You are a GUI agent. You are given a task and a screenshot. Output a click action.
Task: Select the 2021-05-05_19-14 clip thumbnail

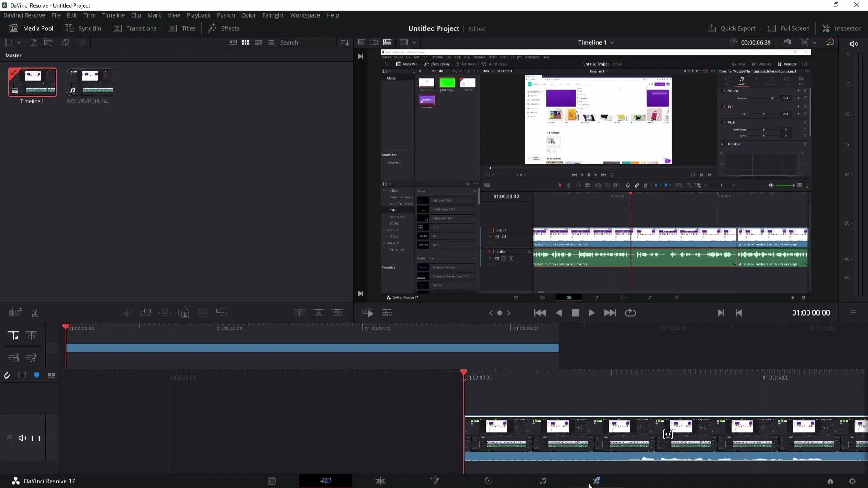[x=90, y=82]
